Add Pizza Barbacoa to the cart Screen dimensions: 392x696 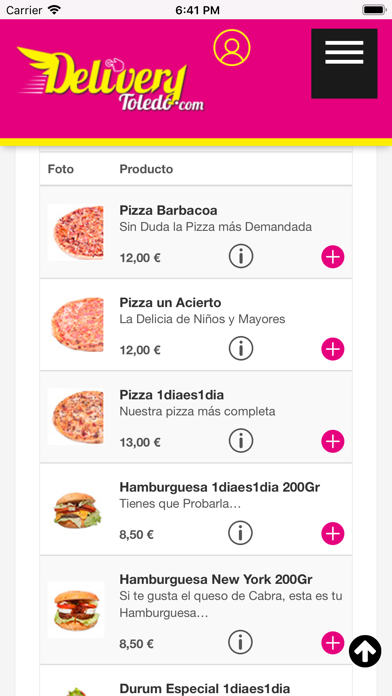pos(333,257)
